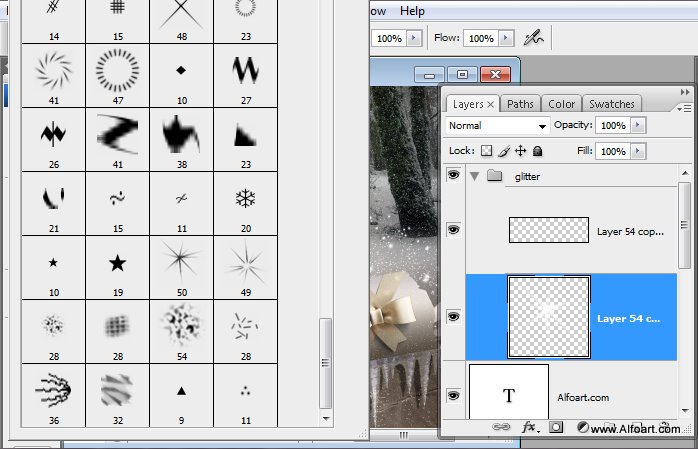Click the layer style fx icon
The width and height of the screenshot is (698, 449).
tap(530, 427)
